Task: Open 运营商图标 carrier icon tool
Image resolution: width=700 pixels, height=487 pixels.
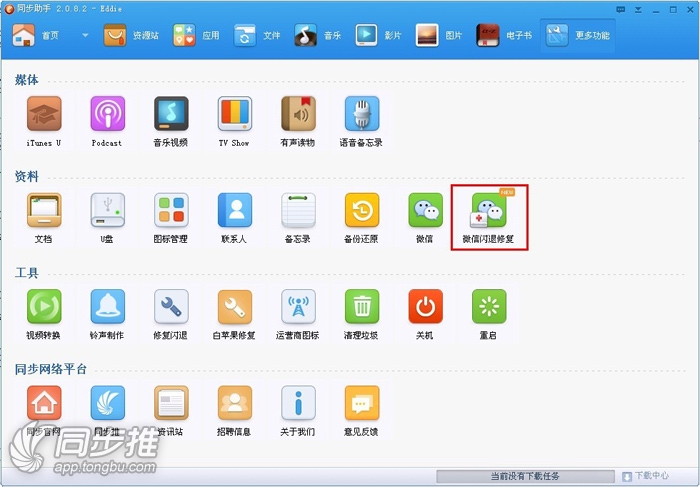Action: coord(298,307)
